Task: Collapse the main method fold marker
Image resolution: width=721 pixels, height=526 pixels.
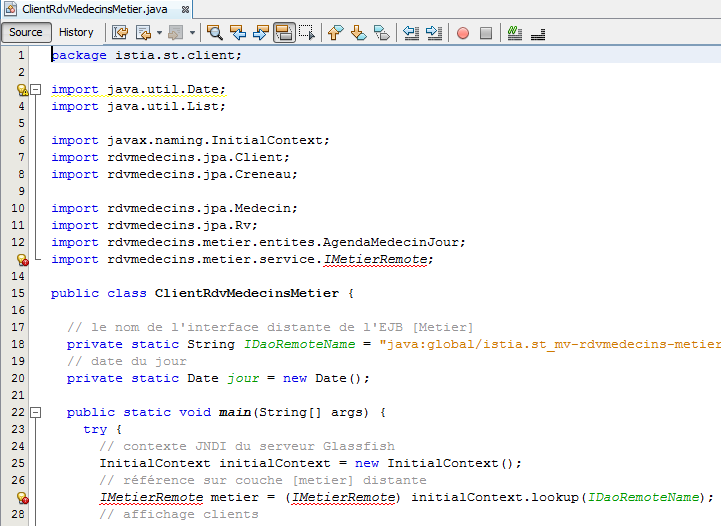Action: coord(36,412)
